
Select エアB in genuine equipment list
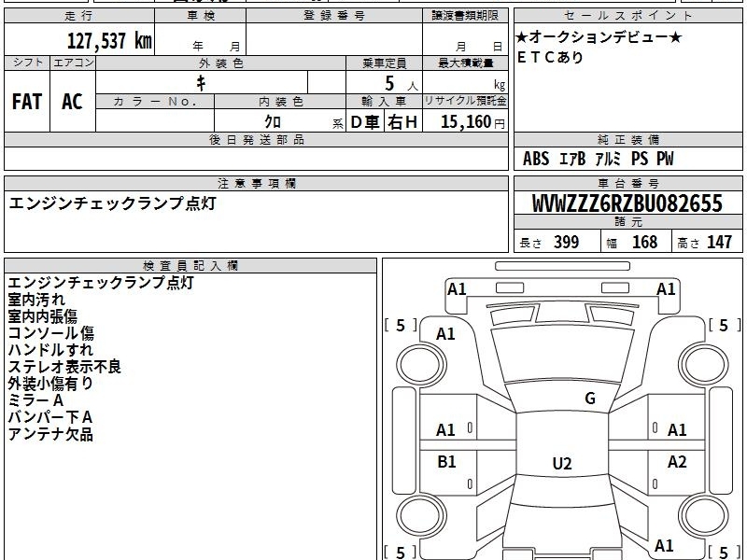point(572,159)
